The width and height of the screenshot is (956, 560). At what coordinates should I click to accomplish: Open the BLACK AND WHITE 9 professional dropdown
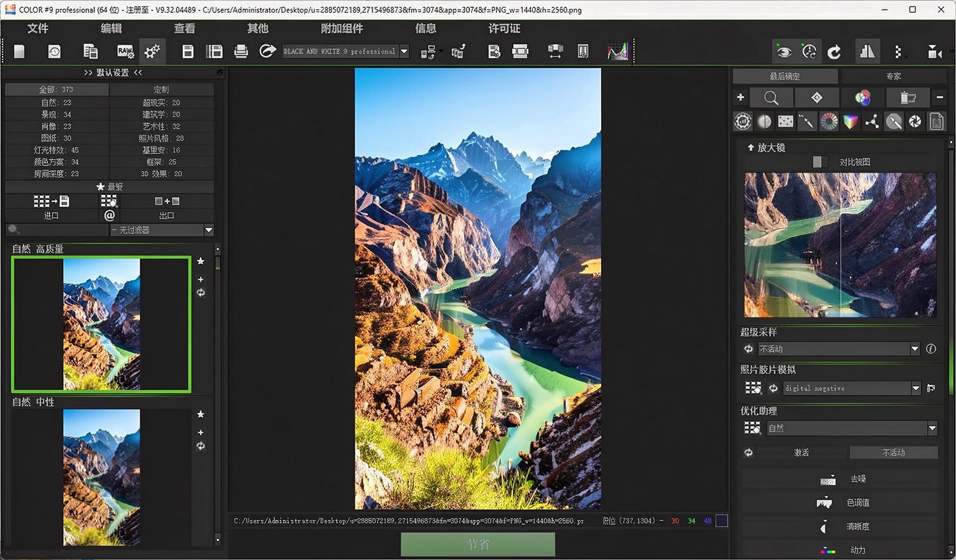(x=345, y=52)
